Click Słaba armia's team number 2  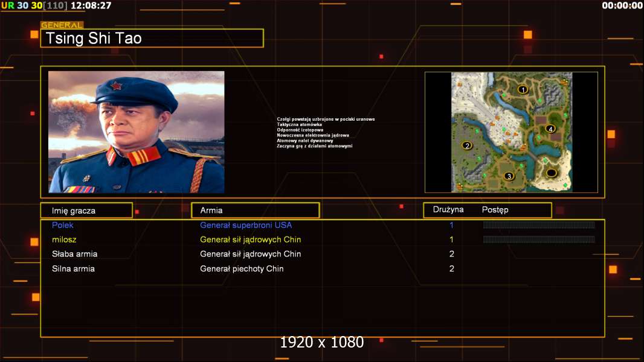tap(452, 254)
